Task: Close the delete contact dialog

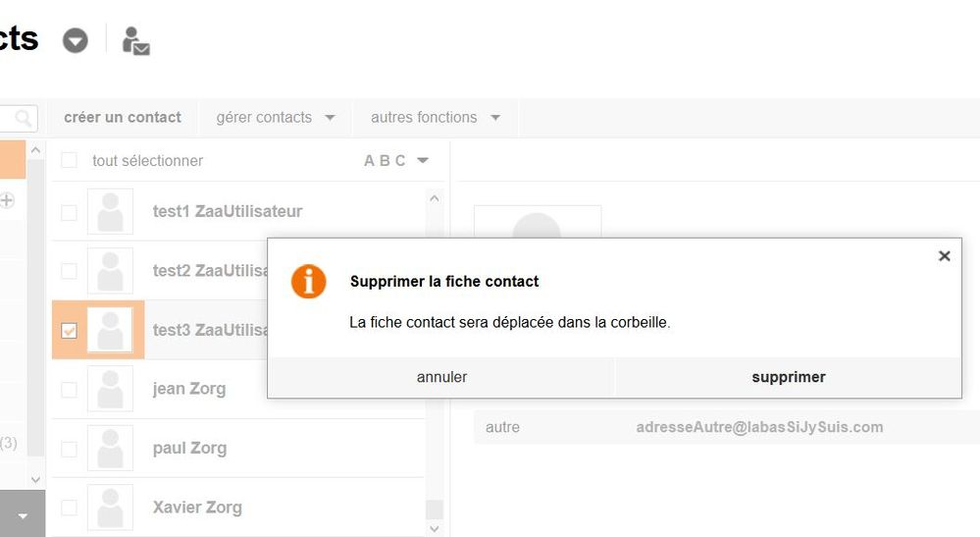Action: tap(944, 256)
